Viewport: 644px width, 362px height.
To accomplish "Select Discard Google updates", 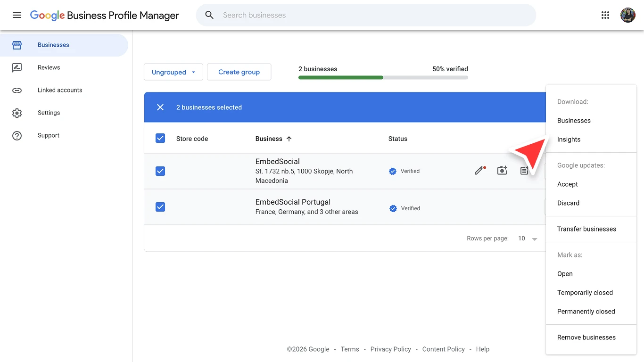I will (x=591, y=203).
